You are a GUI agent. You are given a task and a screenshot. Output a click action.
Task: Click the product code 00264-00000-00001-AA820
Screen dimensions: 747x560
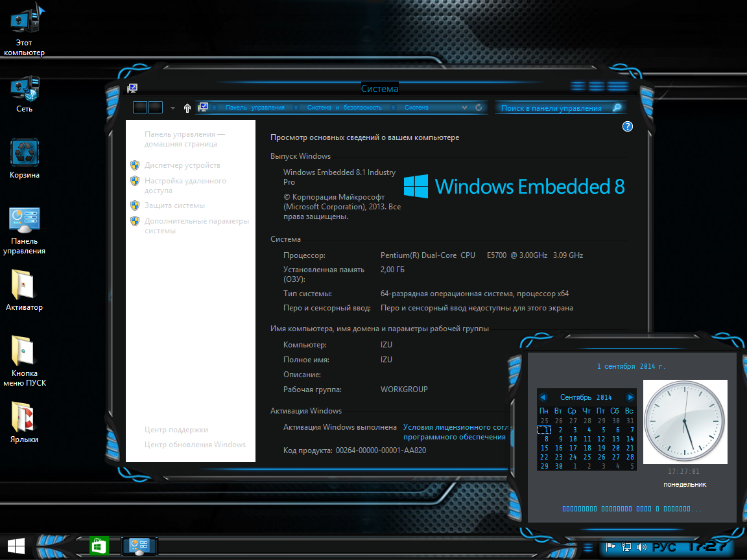(381, 450)
